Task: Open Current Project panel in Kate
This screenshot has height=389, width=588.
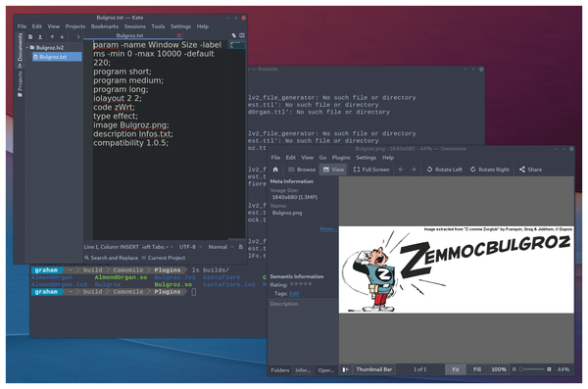Action: click(x=164, y=258)
